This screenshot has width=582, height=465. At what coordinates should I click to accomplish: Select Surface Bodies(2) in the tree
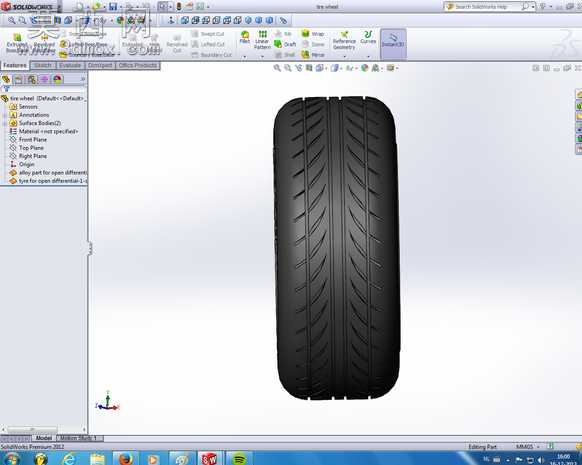click(36, 123)
